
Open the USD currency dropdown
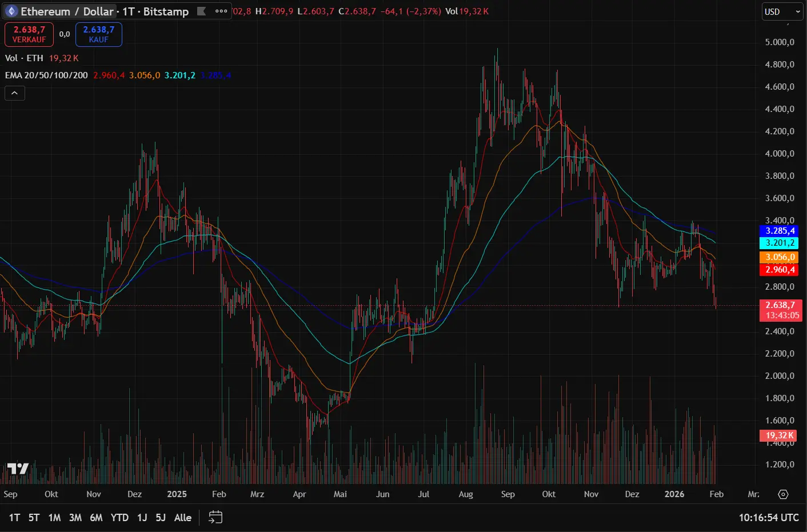(782, 11)
